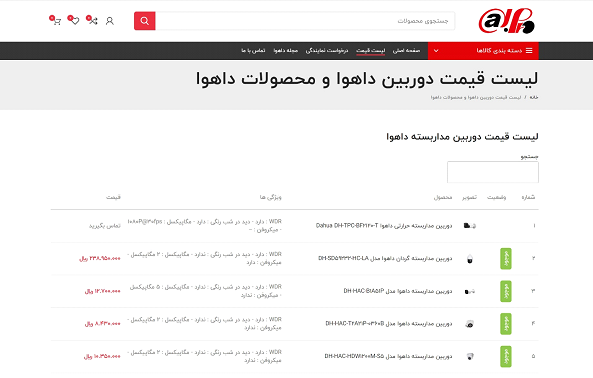This screenshot has width=593, height=378.
Task: Select the لیست قیمت navigation item
Action: pos(370,51)
